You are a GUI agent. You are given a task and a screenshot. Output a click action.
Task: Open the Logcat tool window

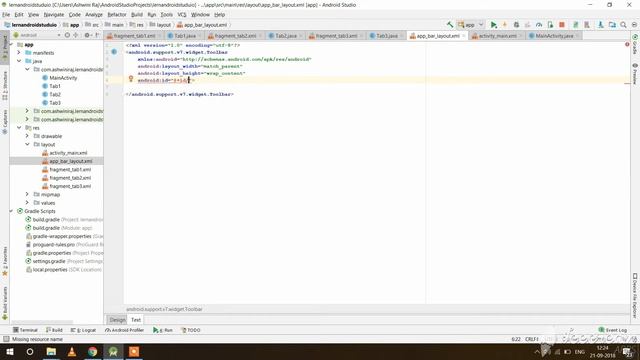pyautogui.click(x=83, y=330)
